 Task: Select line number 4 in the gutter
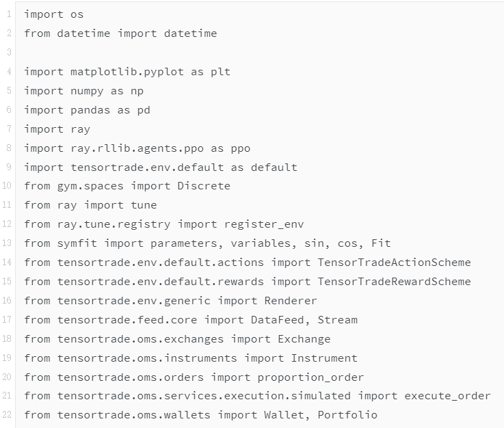(9, 71)
